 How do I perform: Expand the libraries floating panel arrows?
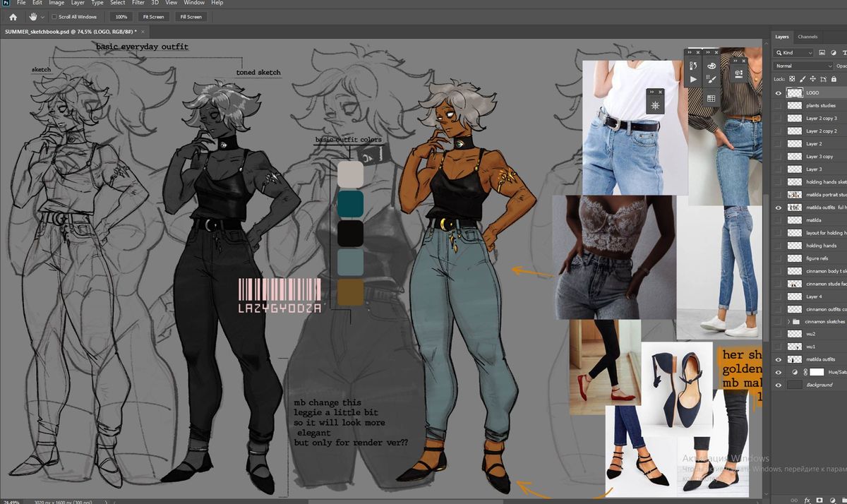tap(735, 61)
